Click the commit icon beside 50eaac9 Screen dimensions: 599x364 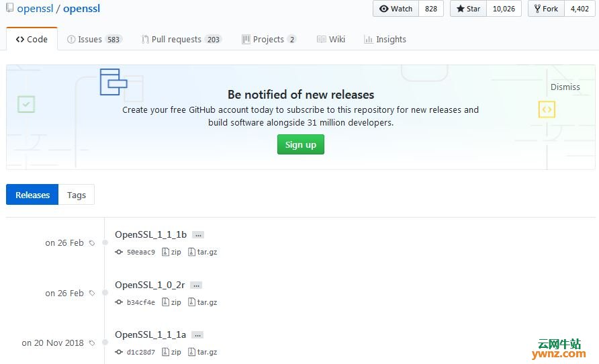tap(119, 252)
